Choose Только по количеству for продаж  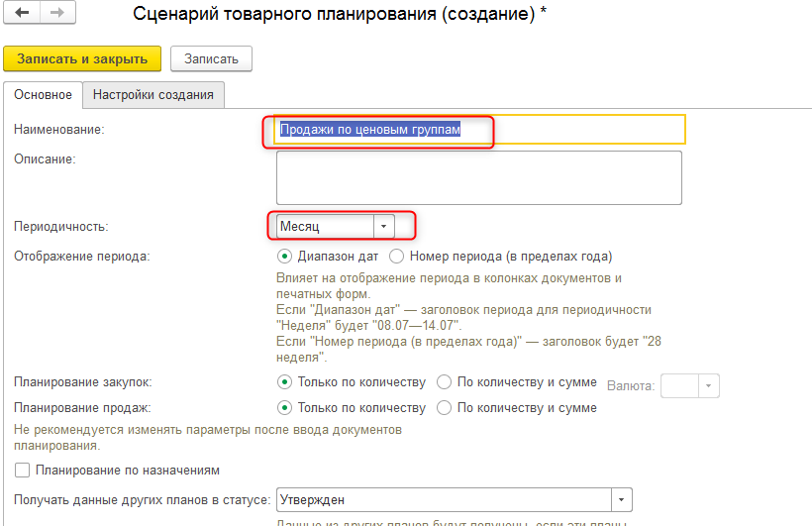(x=284, y=407)
